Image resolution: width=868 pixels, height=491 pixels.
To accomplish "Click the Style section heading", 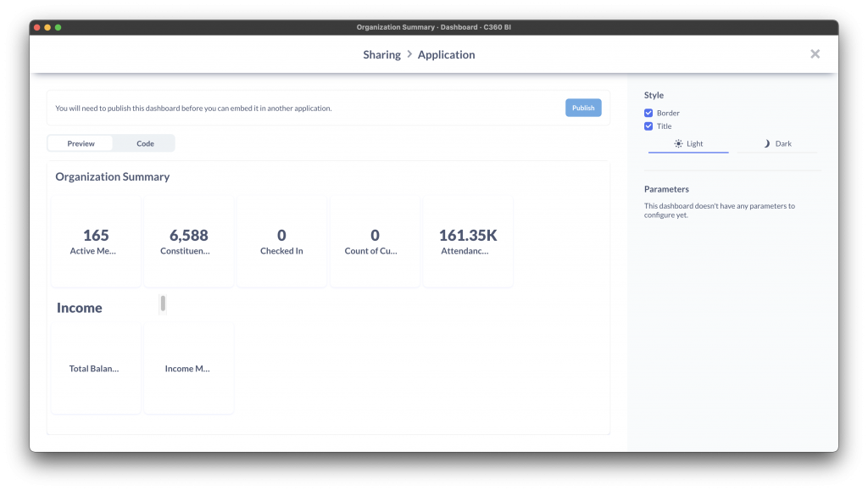I will coord(654,95).
